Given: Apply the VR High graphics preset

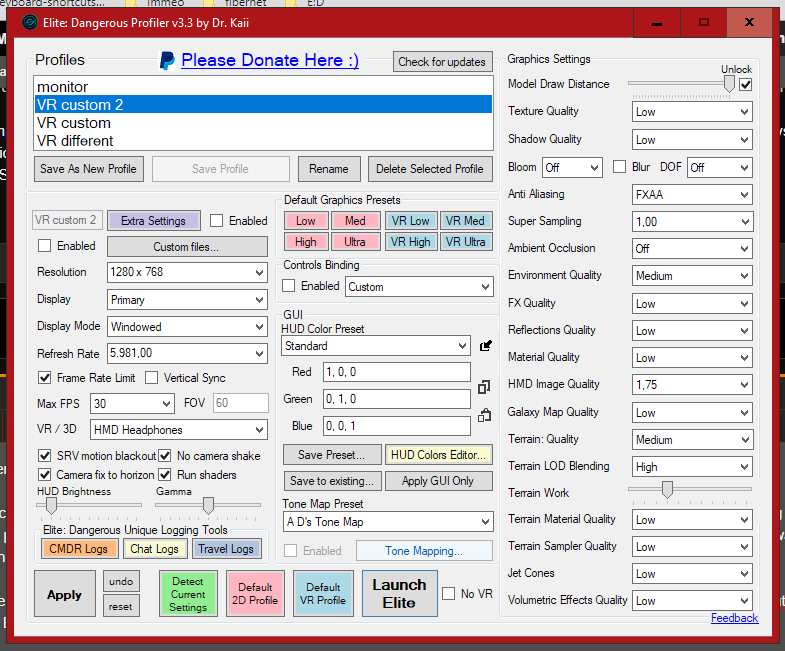Looking at the screenshot, I should coord(411,242).
